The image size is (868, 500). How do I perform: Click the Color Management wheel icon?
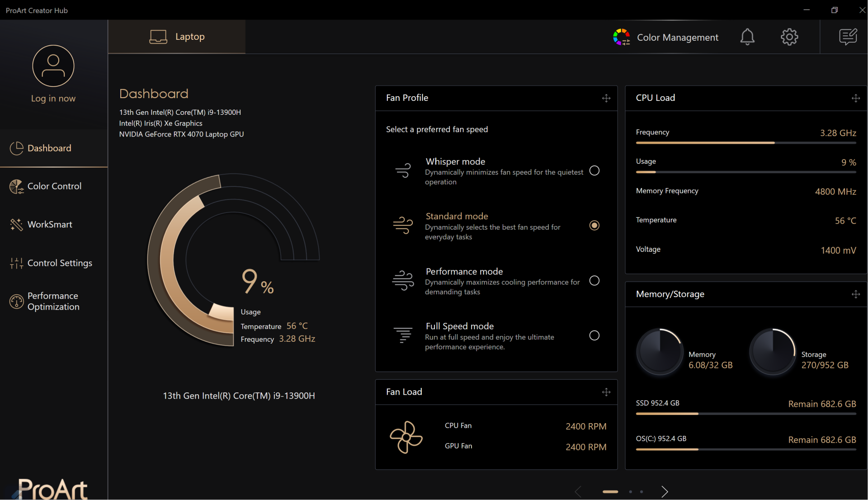[622, 37]
